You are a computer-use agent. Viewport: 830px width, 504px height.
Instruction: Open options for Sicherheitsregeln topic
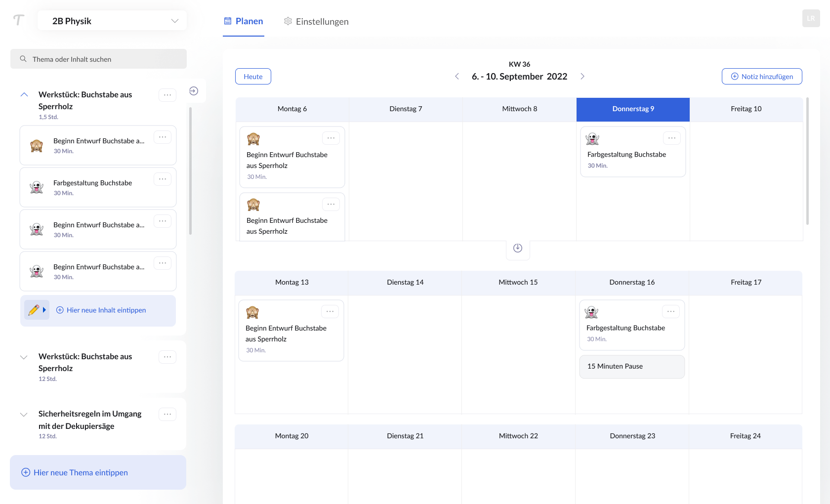[x=167, y=414]
